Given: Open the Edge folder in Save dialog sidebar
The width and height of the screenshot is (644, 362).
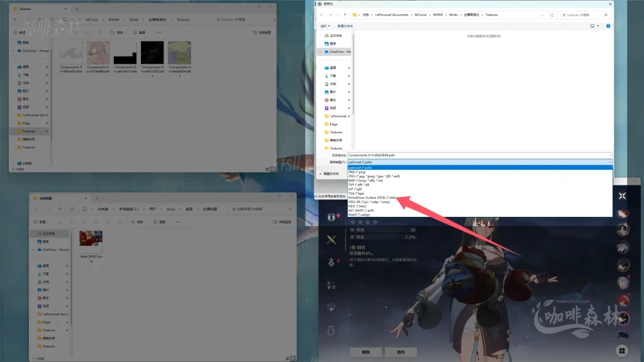Looking at the screenshot, I should coord(334,124).
